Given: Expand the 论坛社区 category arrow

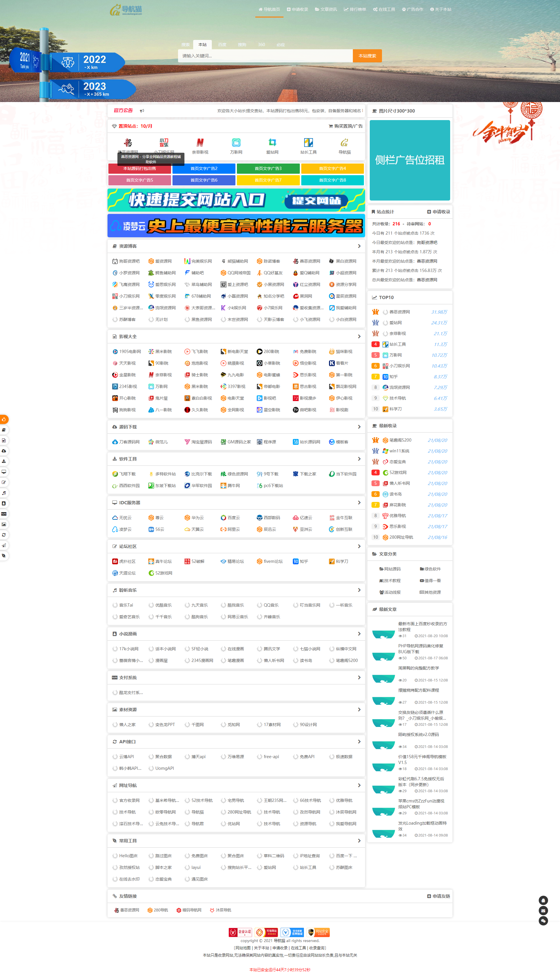Looking at the screenshot, I should click(x=359, y=547).
